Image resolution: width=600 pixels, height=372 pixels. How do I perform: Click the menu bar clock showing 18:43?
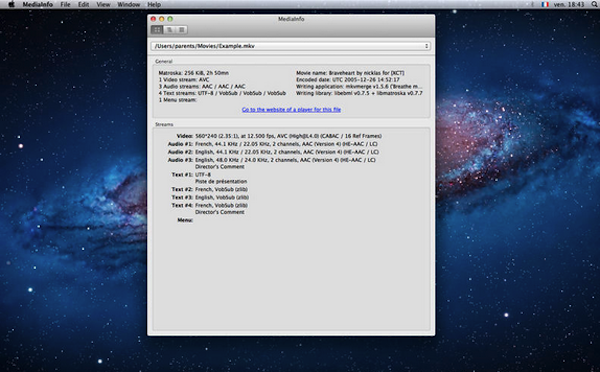pyautogui.click(x=569, y=5)
